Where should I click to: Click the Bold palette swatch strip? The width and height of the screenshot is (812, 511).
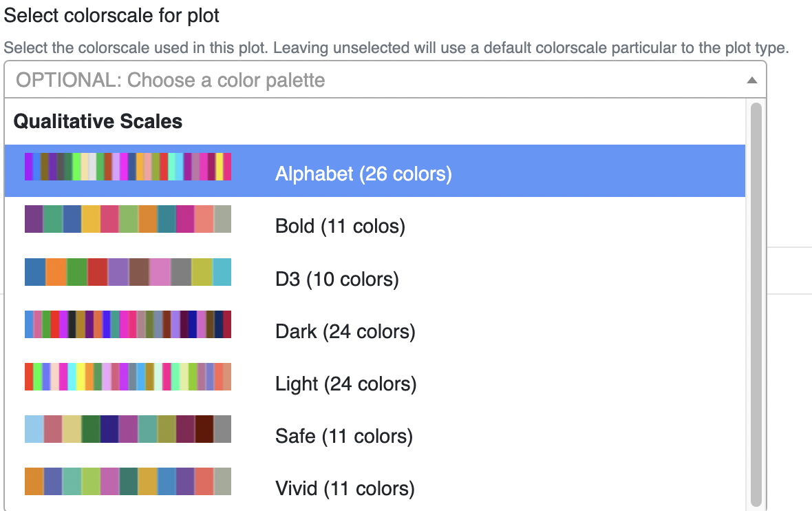127,218
